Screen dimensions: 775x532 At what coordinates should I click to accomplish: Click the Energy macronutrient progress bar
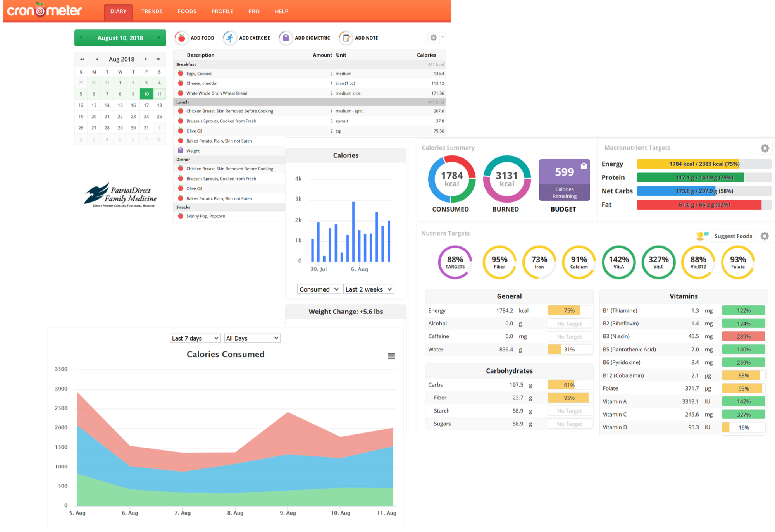pyautogui.click(x=704, y=164)
